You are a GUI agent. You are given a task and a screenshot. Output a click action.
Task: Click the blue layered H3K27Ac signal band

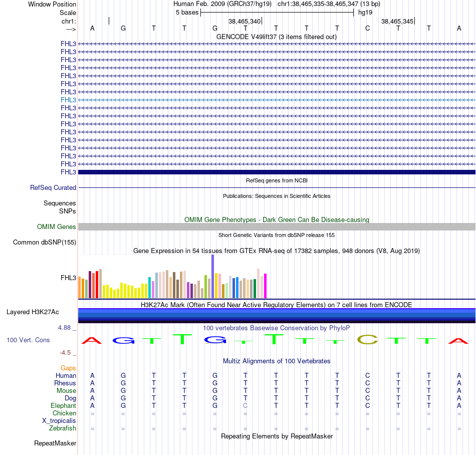(277, 316)
